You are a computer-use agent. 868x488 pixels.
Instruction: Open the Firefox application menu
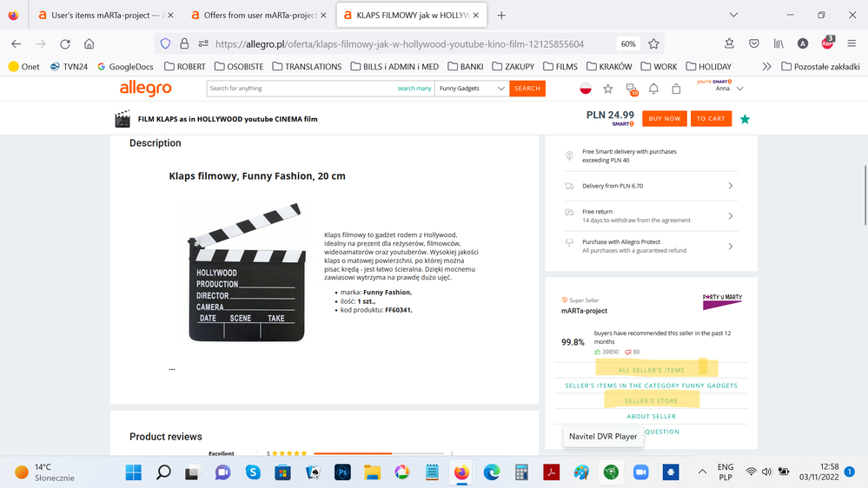(851, 43)
